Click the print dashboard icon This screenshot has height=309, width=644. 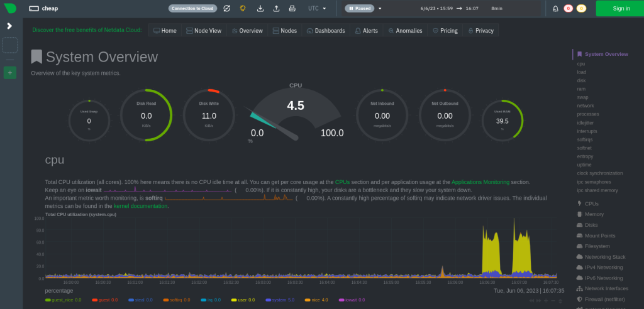292,8
